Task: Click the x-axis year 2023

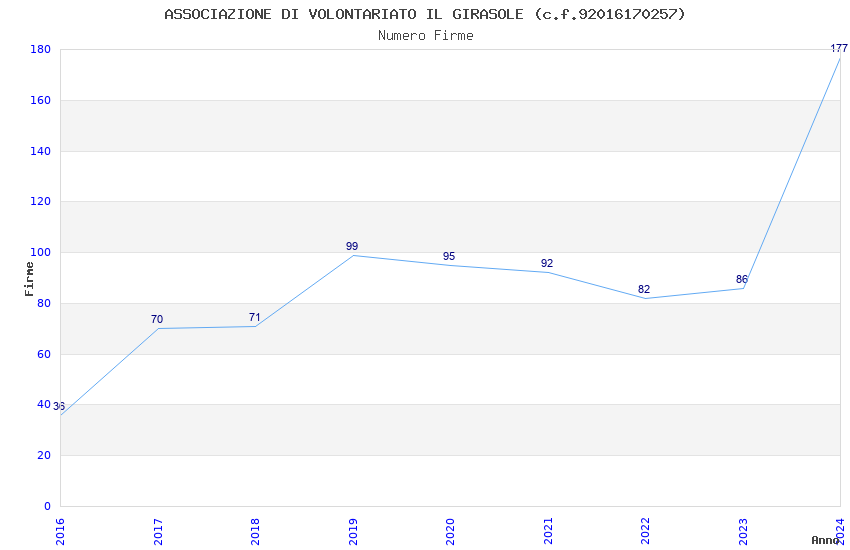Action: [743, 532]
